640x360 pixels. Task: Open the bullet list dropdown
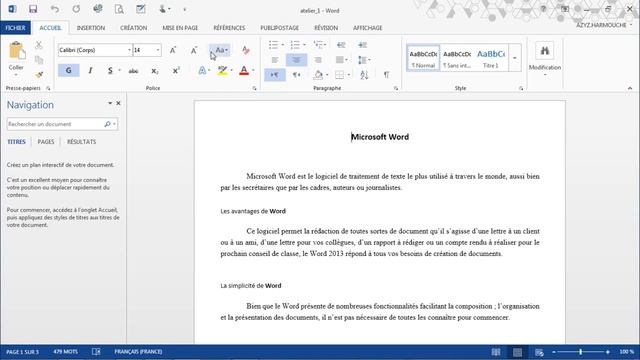pos(282,45)
